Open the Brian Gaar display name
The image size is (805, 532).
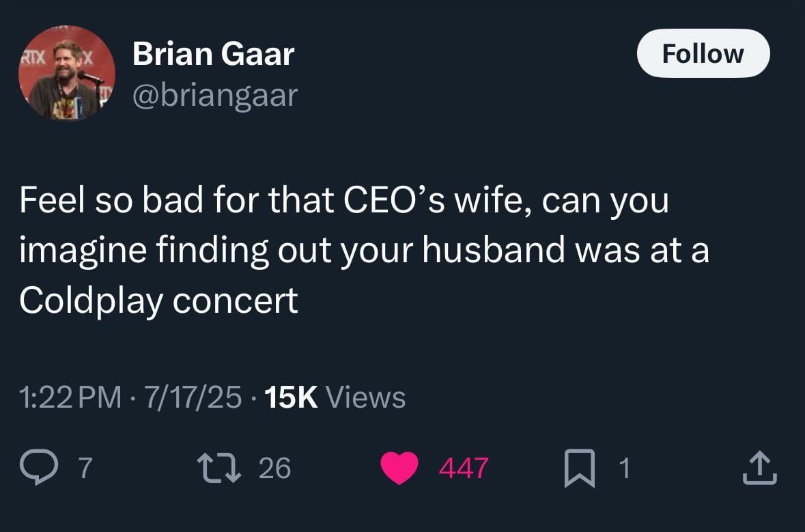click(x=214, y=54)
